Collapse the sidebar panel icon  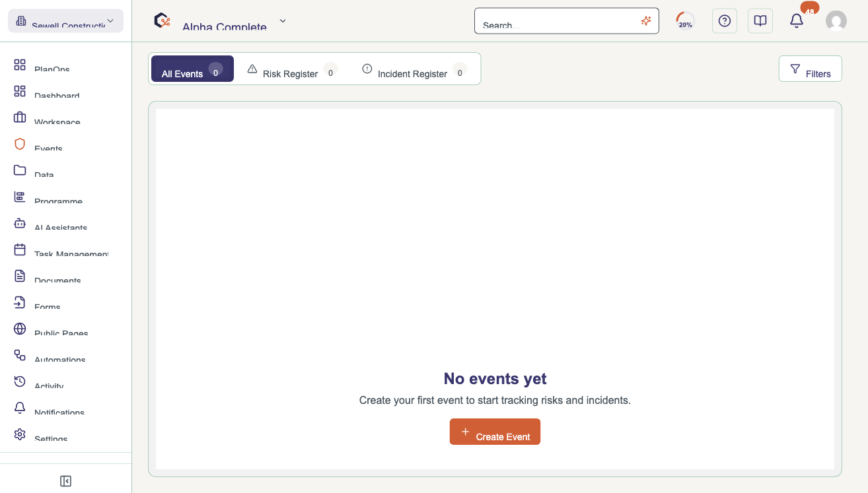65,481
